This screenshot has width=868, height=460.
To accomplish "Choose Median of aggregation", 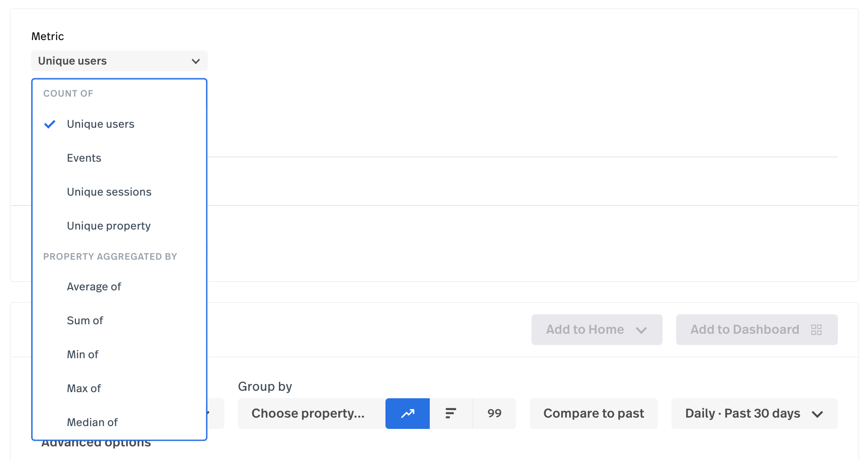I will click(x=119, y=422).
